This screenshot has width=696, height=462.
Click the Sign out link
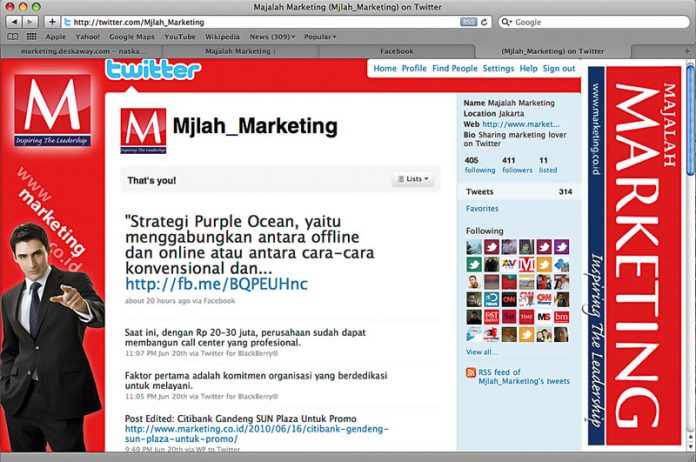click(x=559, y=69)
